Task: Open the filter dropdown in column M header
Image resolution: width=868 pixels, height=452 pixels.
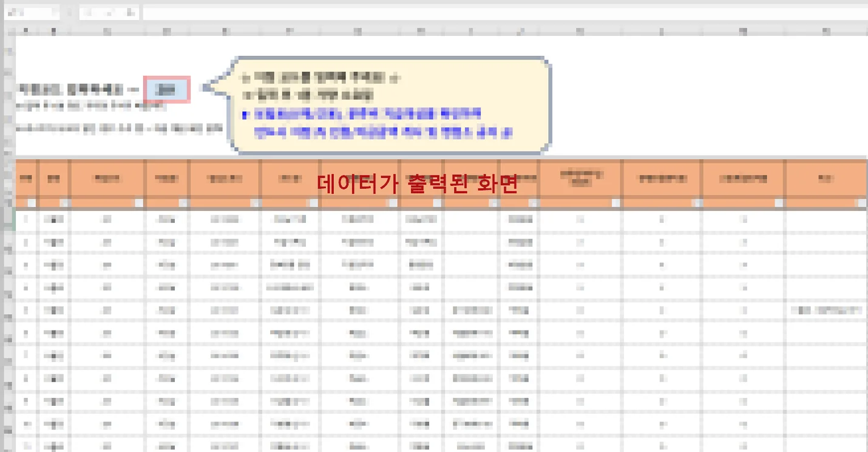Action: point(779,203)
